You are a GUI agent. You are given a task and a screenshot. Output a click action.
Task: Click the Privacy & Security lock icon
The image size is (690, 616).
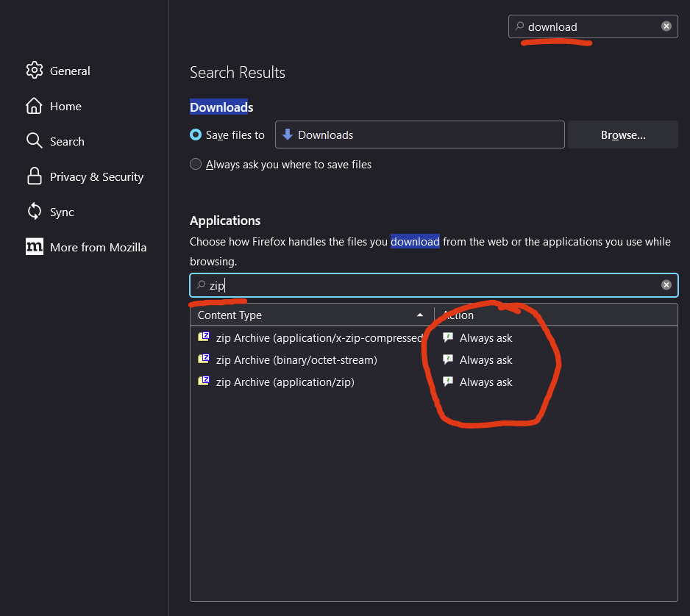click(35, 176)
